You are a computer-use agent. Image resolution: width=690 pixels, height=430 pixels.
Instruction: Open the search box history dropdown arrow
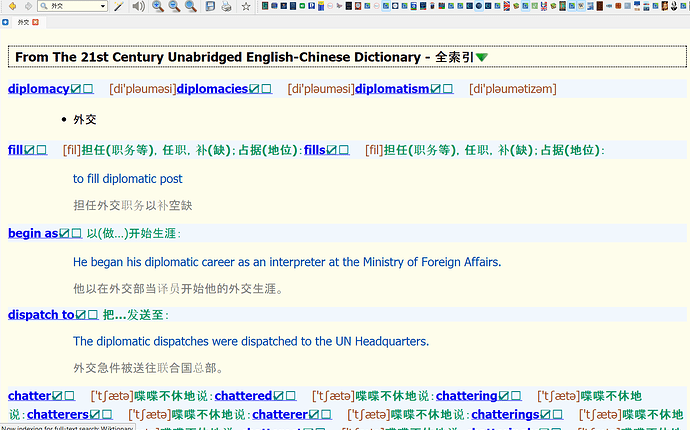click(x=103, y=6)
